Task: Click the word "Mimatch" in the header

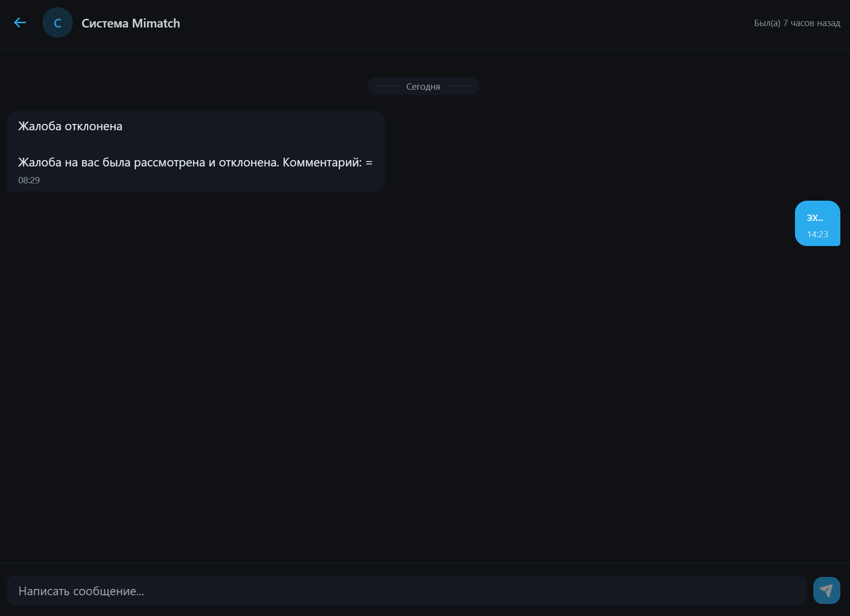Action: pyautogui.click(x=156, y=23)
